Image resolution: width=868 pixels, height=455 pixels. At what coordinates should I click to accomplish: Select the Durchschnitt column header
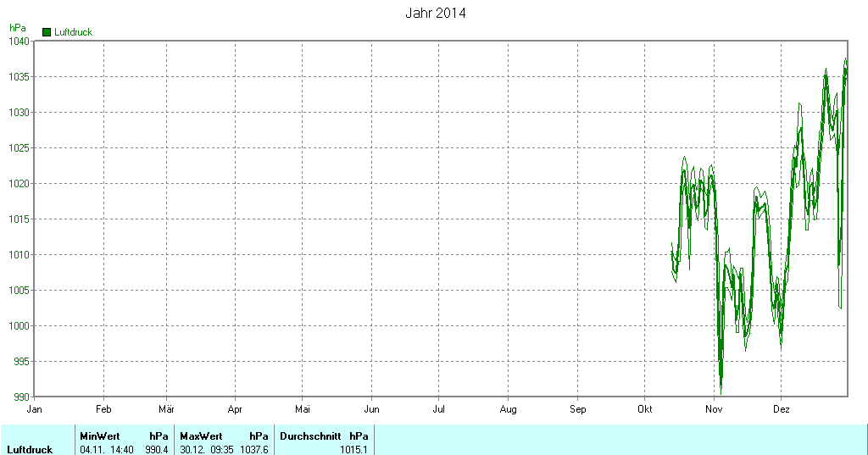click(x=310, y=436)
